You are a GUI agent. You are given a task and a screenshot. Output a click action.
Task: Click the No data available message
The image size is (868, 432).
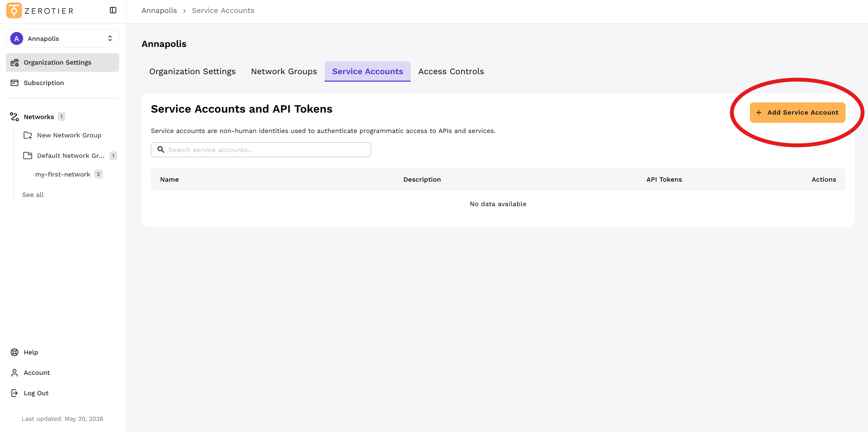click(498, 204)
